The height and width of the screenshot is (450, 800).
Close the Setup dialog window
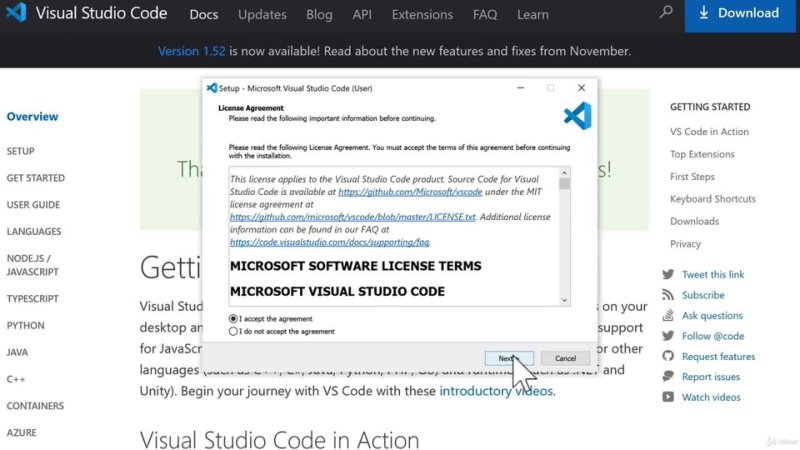581,88
